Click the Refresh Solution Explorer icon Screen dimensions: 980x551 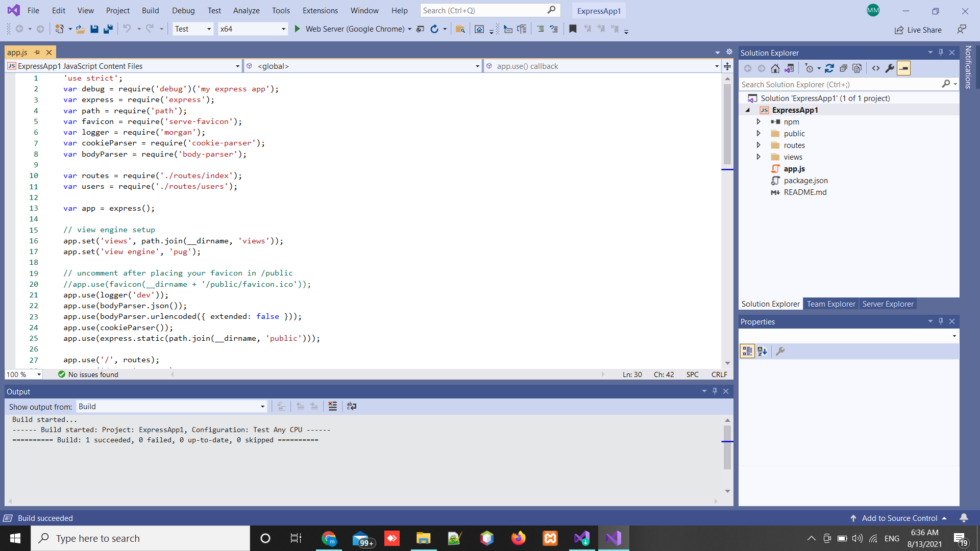[830, 68]
